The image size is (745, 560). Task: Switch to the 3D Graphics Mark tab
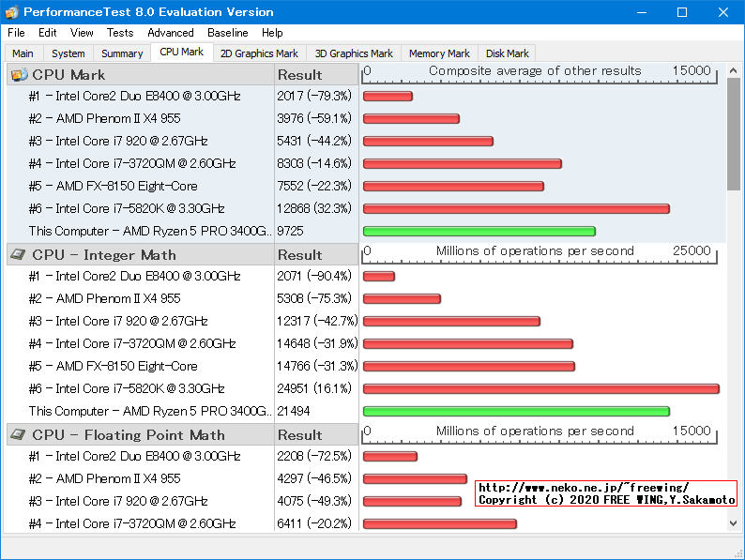354,53
